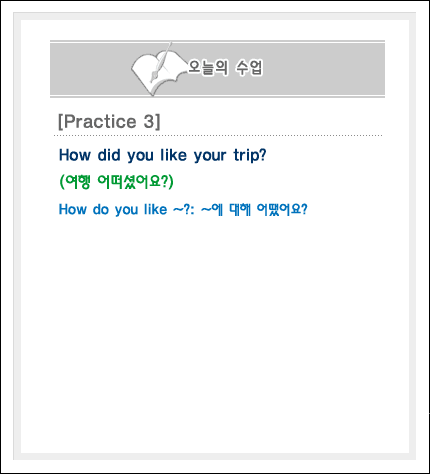The image size is (430, 474).
Task: Click the quill pen over the book
Action: 161,62
